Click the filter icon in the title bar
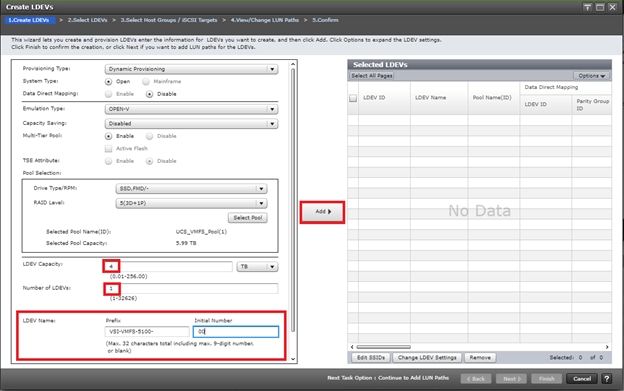This screenshot has width=624, height=391. (x=587, y=7)
